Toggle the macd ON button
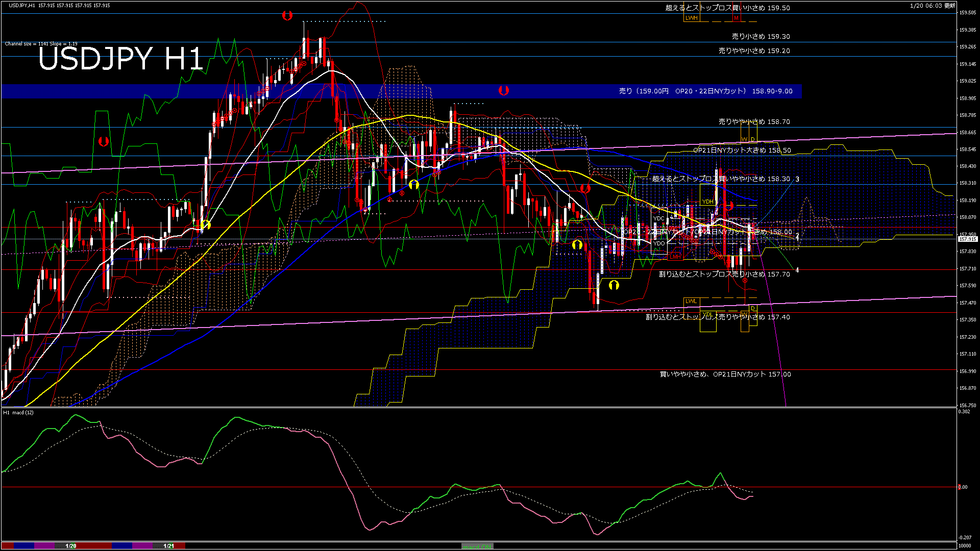 477,546
